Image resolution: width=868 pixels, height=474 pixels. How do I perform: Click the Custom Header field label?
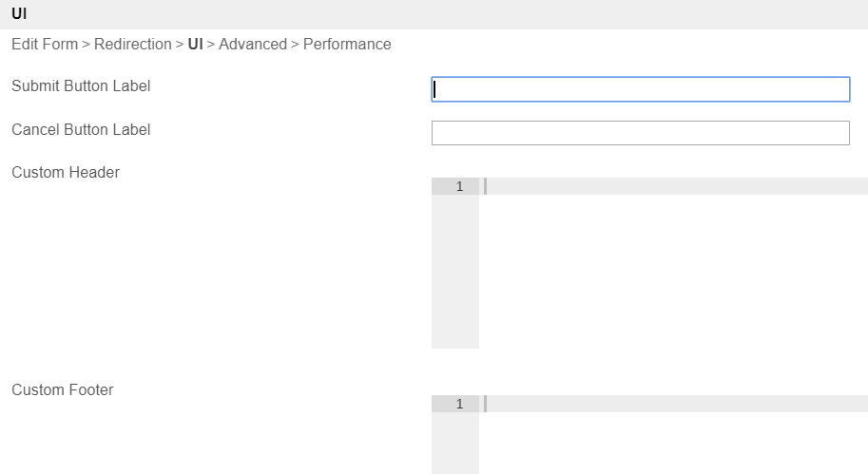tap(66, 173)
